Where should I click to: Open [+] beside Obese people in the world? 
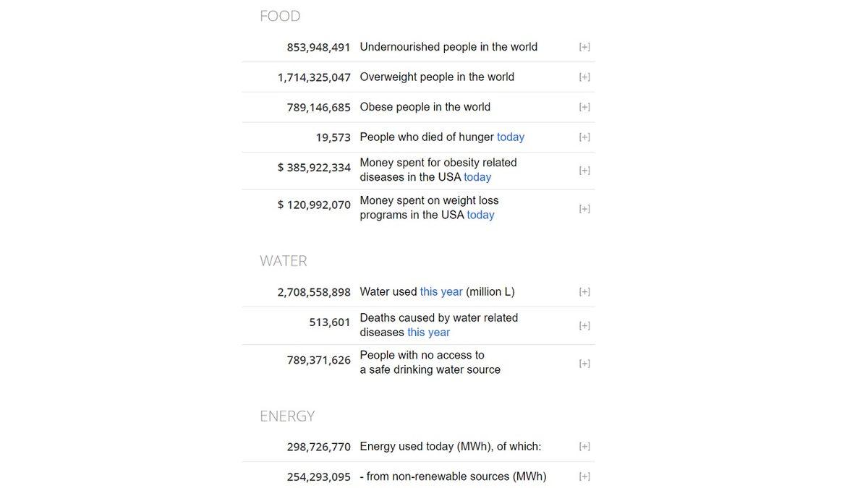click(584, 107)
